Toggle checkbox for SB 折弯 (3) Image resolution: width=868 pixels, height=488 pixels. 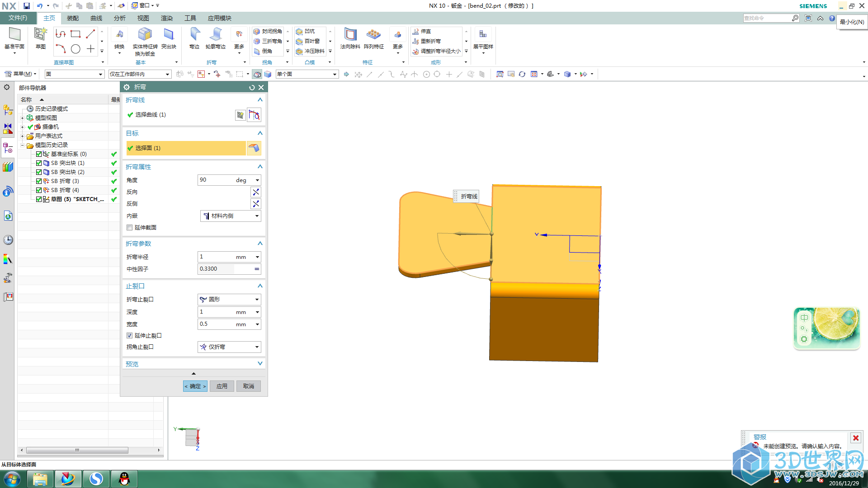click(39, 181)
